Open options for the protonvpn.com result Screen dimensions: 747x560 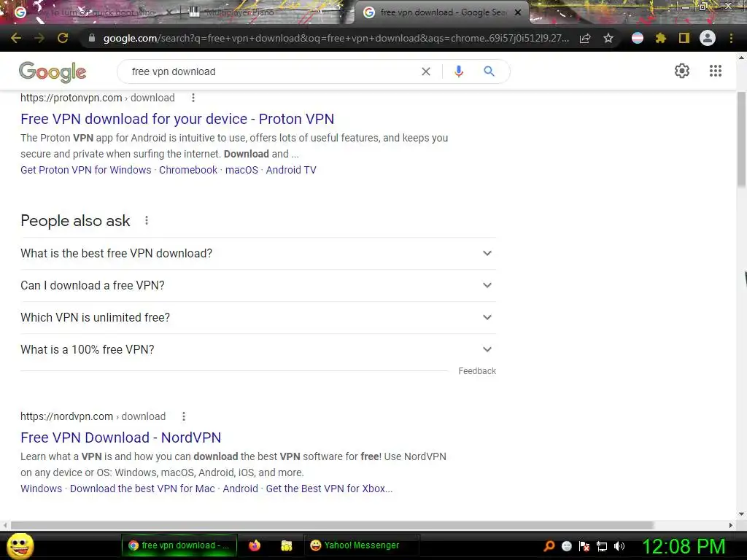click(x=193, y=98)
